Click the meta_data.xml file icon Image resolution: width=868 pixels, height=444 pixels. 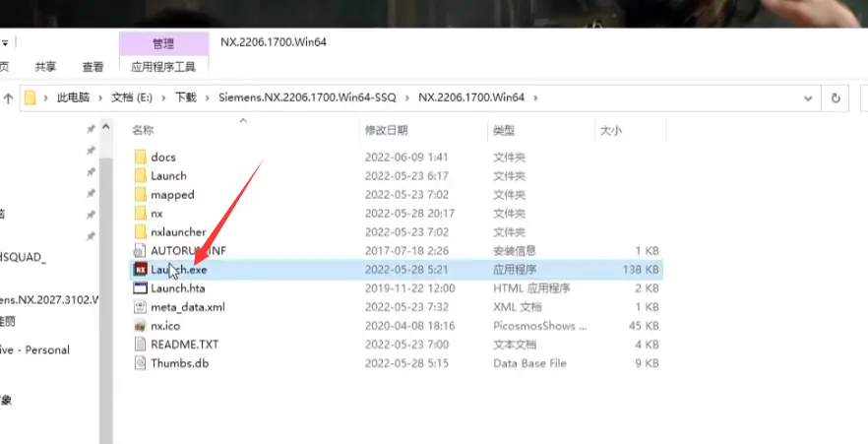[x=141, y=307]
